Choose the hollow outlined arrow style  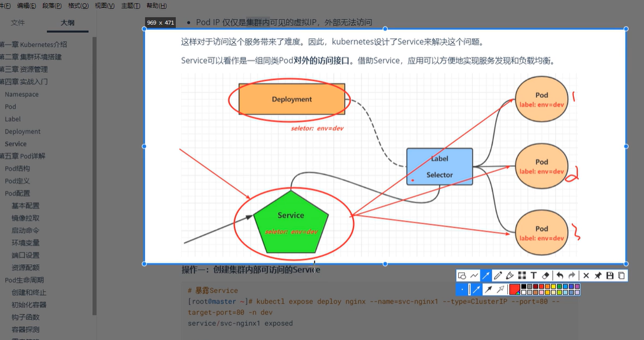[500, 289]
